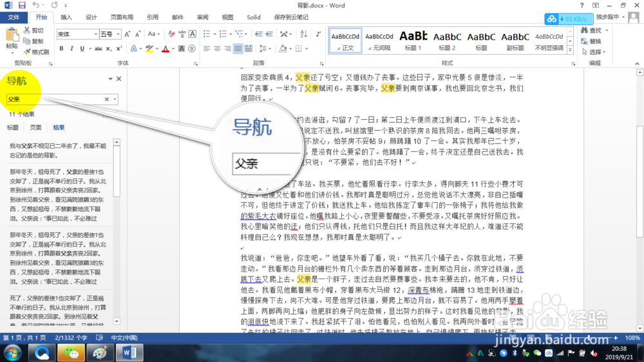This screenshot has width=644, height=362.
Task: Sort paragraphs with A-Z sort icon
Action: tap(303, 34)
